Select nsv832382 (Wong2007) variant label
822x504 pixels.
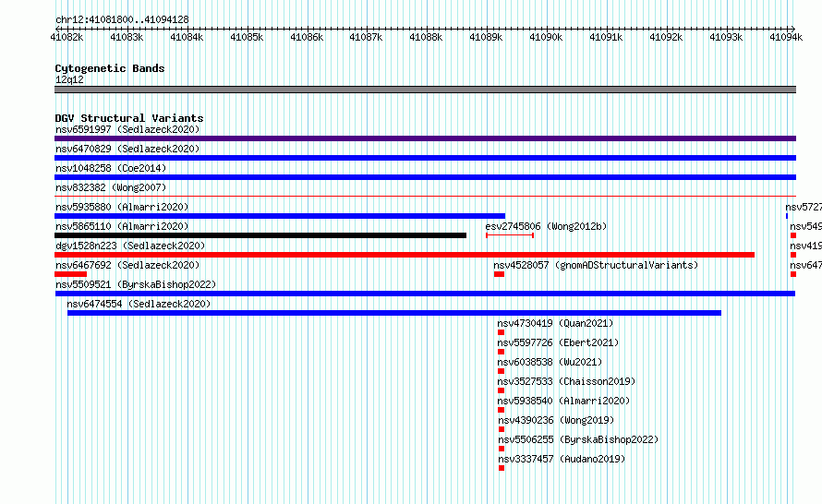pos(111,187)
